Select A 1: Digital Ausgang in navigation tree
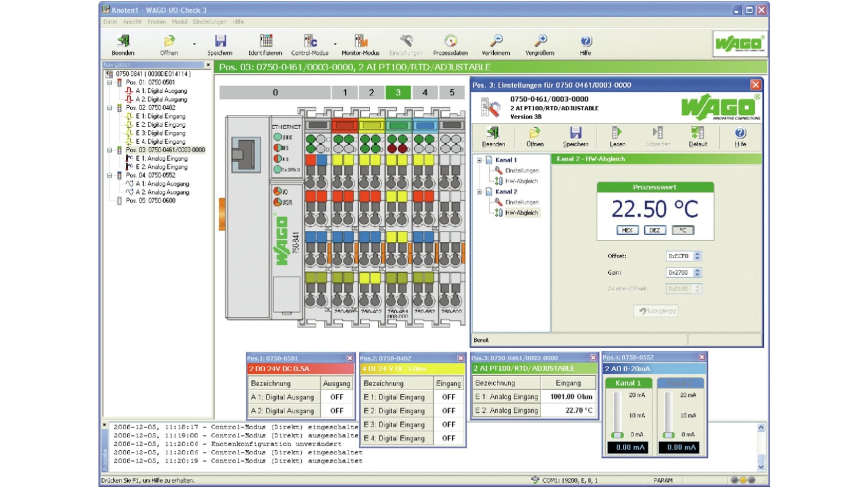This screenshot has width=868, height=488. 161,91
